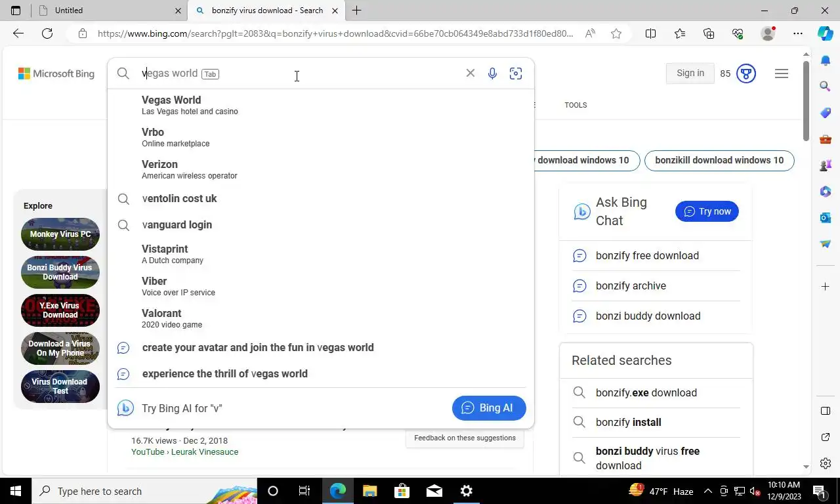
Task: Click Feedback on these suggestions
Action: coord(465,438)
